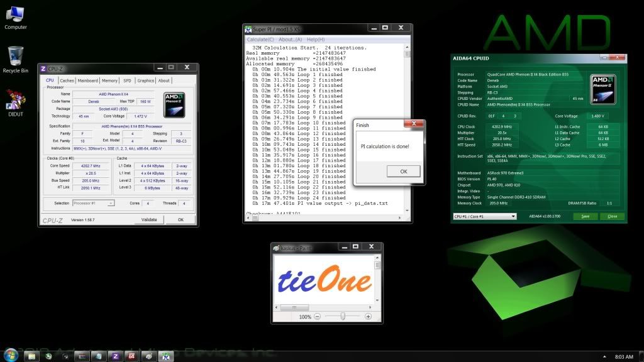Open the Calculate(C) menu in Super PI

pos(260,40)
